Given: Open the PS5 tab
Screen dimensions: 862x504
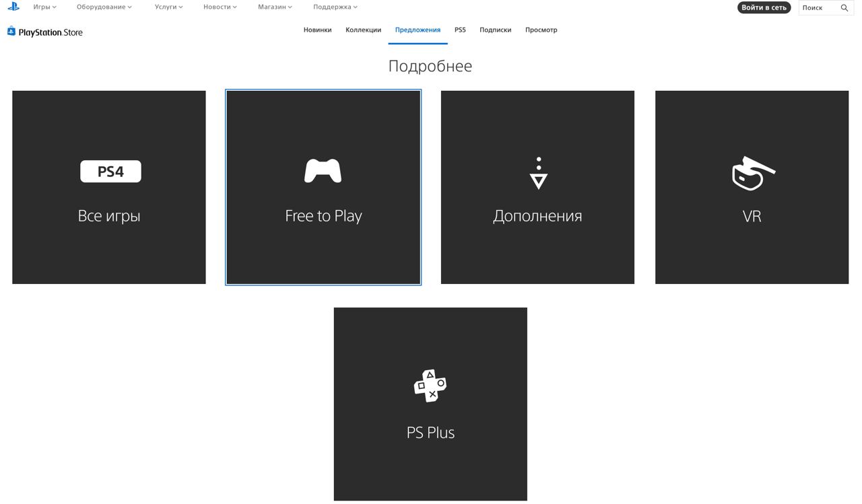Looking at the screenshot, I should click(460, 30).
